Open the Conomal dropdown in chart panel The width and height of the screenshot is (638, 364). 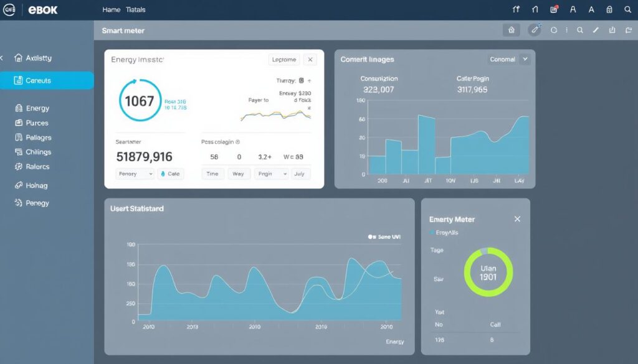508,60
